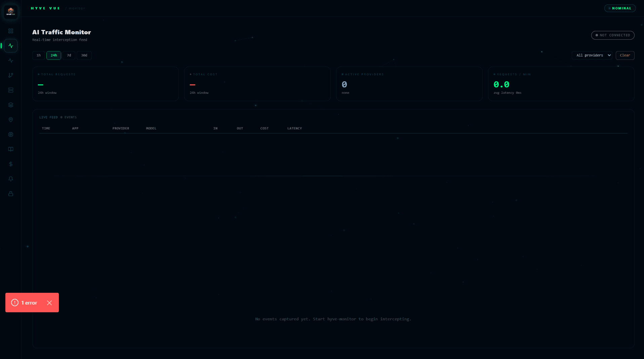
Task: Dismiss the 1 error toast notification
Action: [x=49, y=303]
